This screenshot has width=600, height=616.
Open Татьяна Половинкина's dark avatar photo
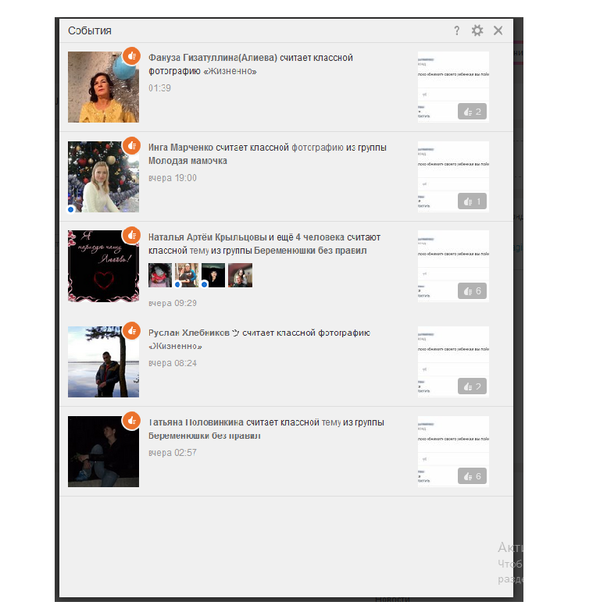[102, 452]
